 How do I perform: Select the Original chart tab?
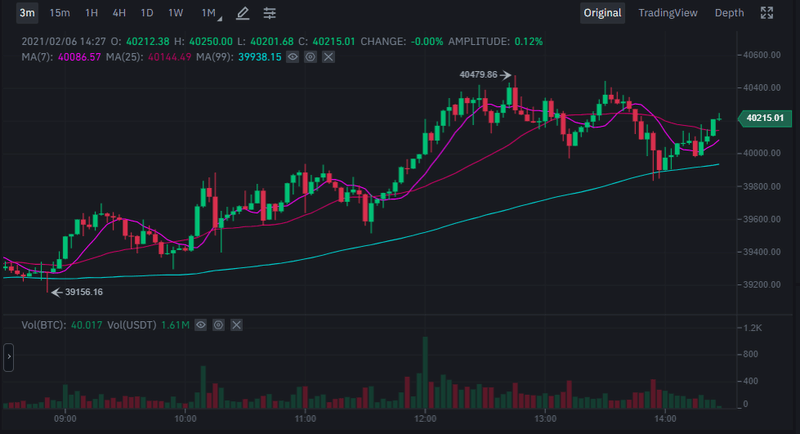pyautogui.click(x=603, y=13)
